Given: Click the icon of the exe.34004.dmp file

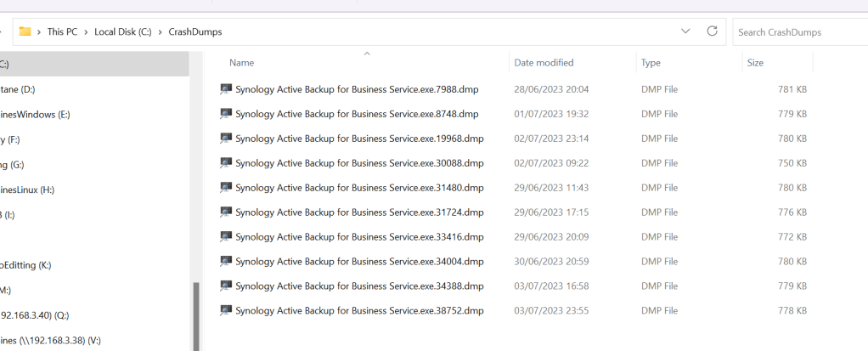Looking at the screenshot, I should click(226, 261).
